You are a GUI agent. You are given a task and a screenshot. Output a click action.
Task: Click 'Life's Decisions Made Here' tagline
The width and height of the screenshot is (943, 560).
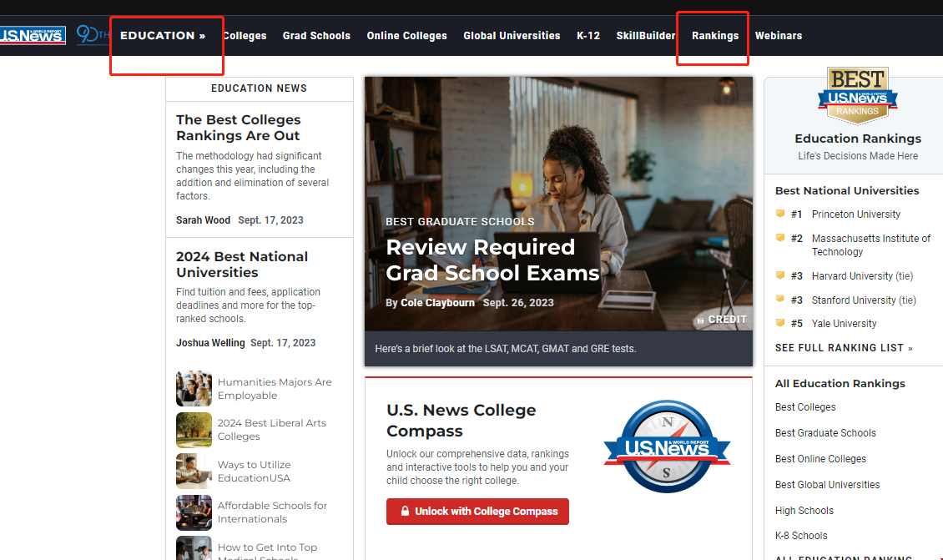coord(858,156)
